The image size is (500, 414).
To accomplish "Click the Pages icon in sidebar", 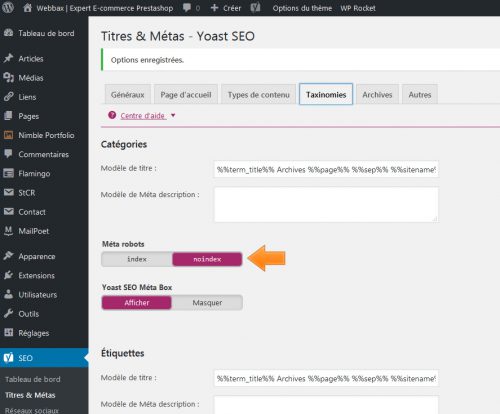I will [x=8, y=116].
